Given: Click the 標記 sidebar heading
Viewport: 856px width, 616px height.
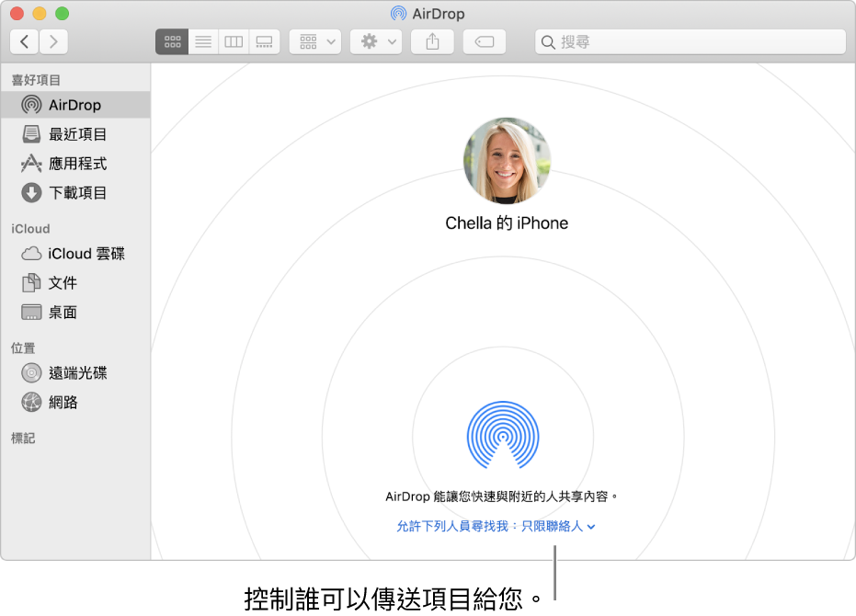Looking at the screenshot, I should tap(23, 439).
